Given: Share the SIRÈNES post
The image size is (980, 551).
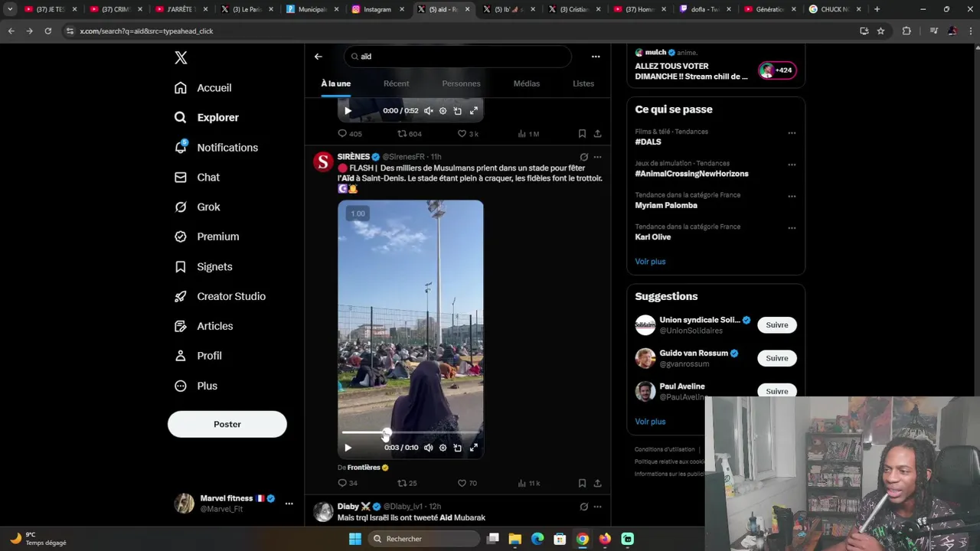Looking at the screenshot, I should 597,483.
